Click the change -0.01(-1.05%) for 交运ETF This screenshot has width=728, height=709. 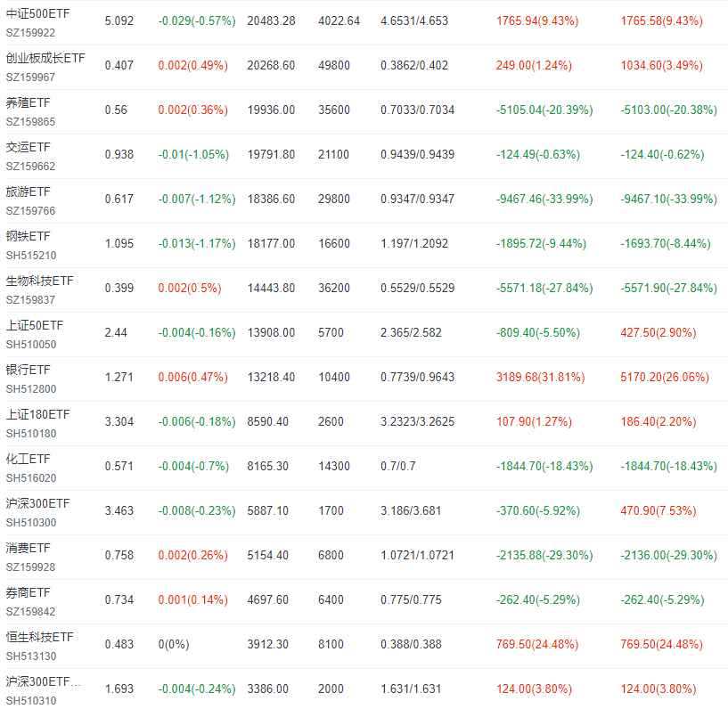pyautogui.click(x=193, y=155)
